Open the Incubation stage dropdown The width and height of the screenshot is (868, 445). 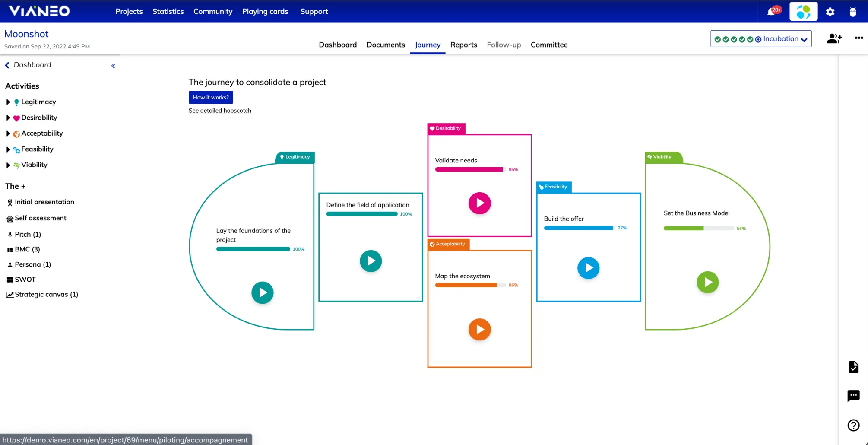coord(761,39)
